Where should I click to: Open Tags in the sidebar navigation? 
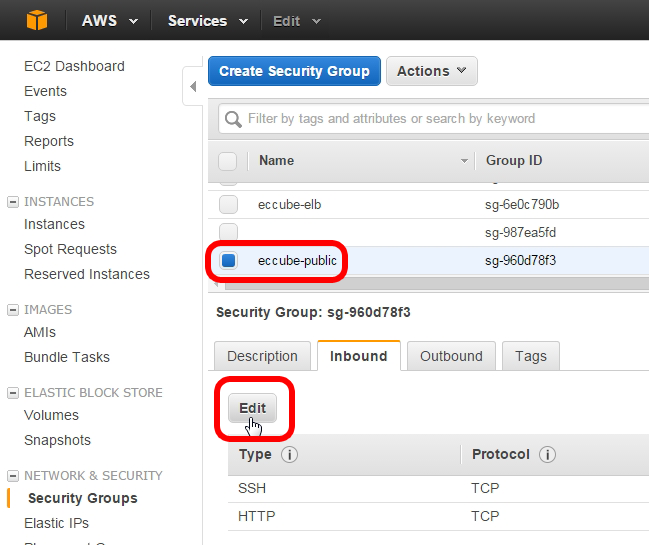(x=40, y=116)
